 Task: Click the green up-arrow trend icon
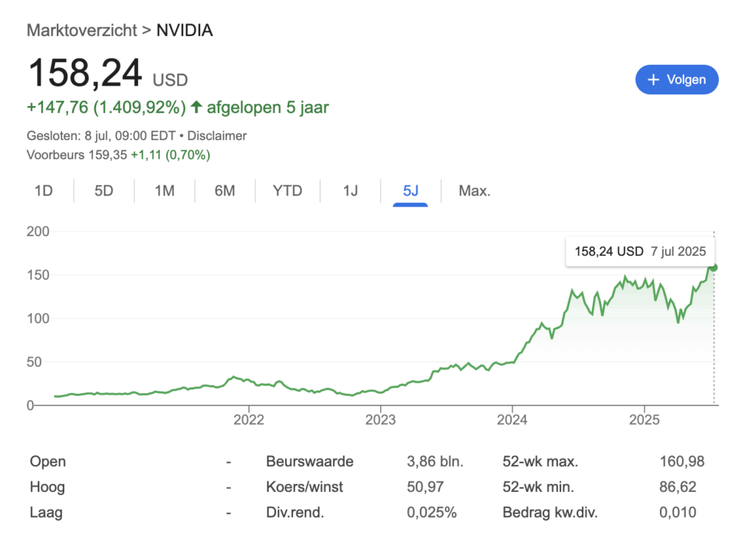point(196,108)
